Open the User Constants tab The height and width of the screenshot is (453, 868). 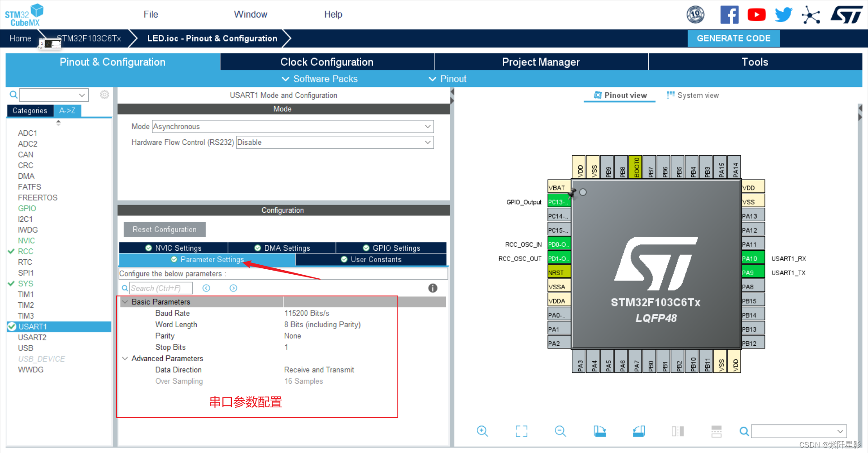(371, 259)
